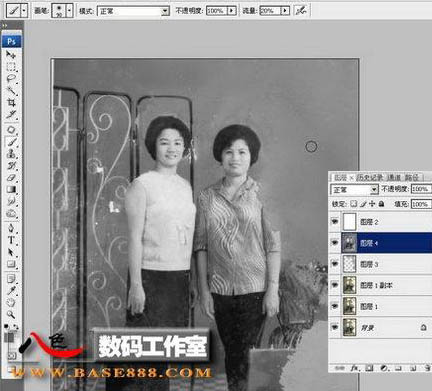Viewport: 432px width, 391px height.
Task: Toggle lock position icon
Action: point(372,204)
